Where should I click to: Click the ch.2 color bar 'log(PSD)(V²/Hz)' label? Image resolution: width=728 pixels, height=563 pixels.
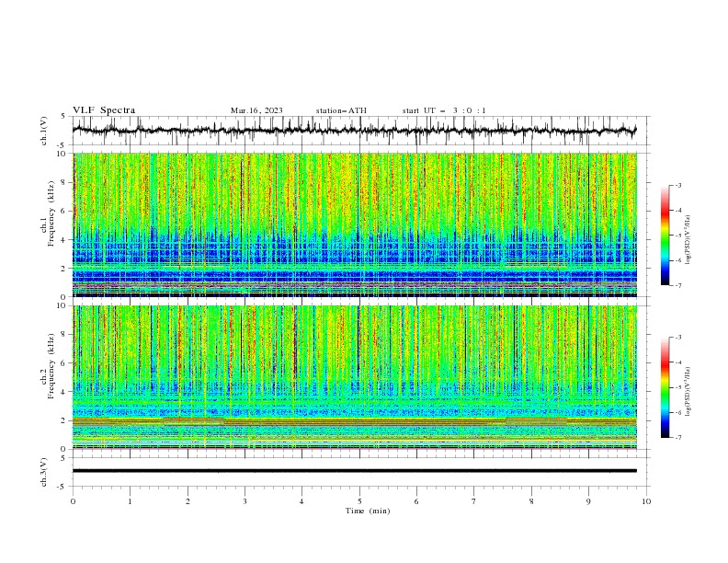pos(688,391)
